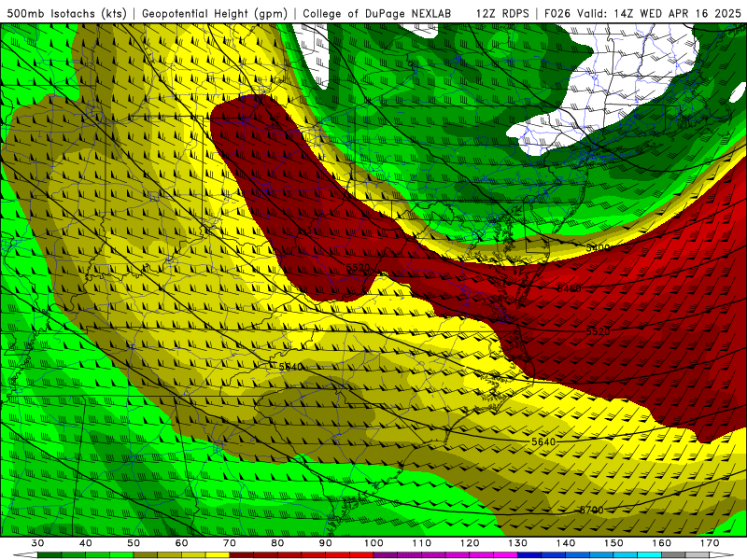The height and width of the screenshot is (560, 747).
Task: Click the 70 kt colorbar tick label
Action: click(x=230, y=543)
